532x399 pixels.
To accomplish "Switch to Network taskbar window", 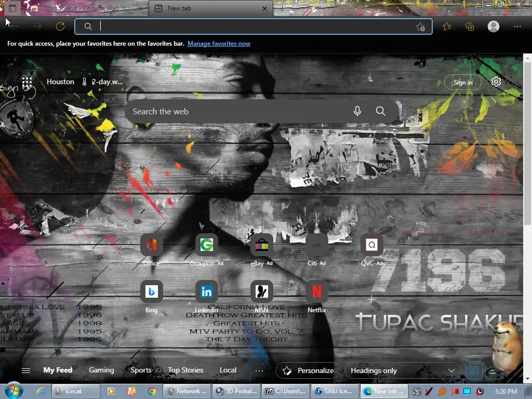I will click(187, 391).
